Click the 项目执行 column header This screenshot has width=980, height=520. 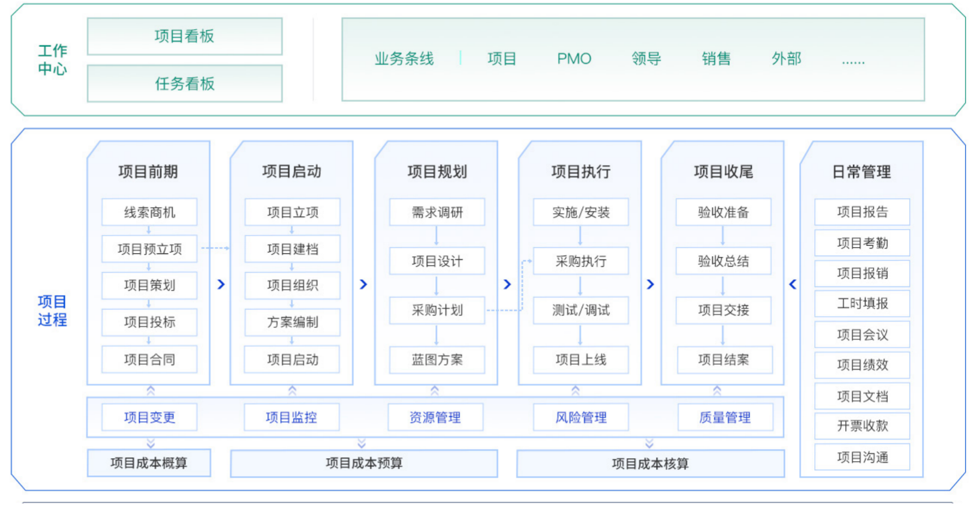click(x=581, y=172)
